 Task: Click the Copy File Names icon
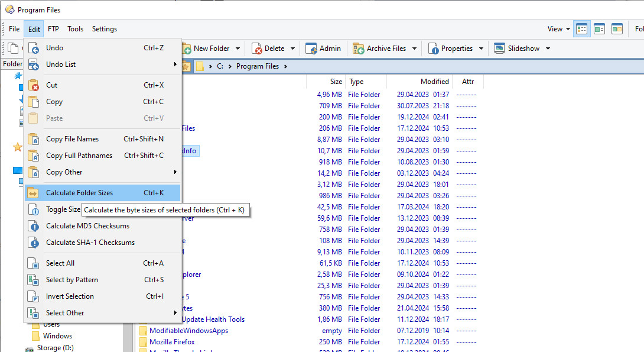click(x=34, y=139)
